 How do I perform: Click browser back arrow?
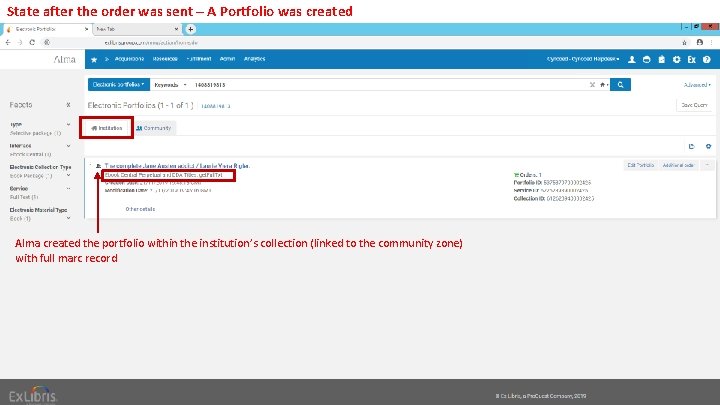pos(8,42)
